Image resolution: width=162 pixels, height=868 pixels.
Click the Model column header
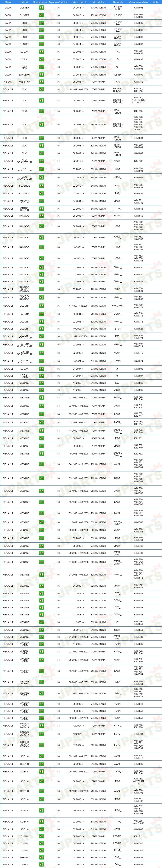coord(25,2)
